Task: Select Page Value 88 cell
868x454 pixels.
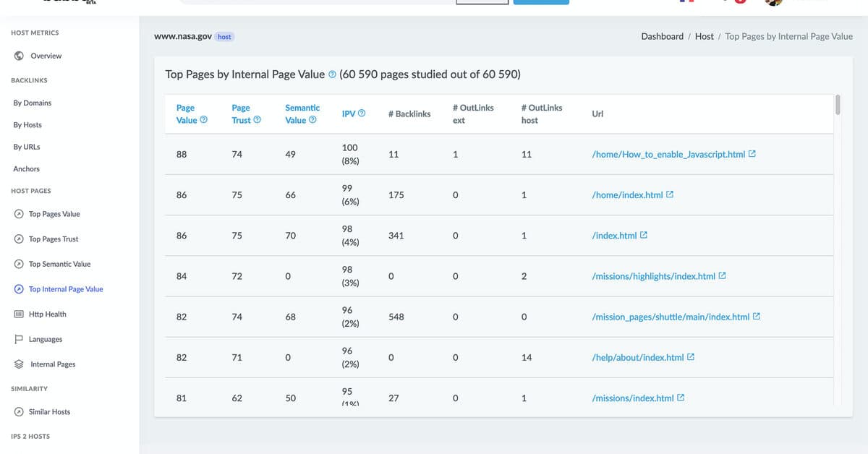Action: tap(182, 154)
